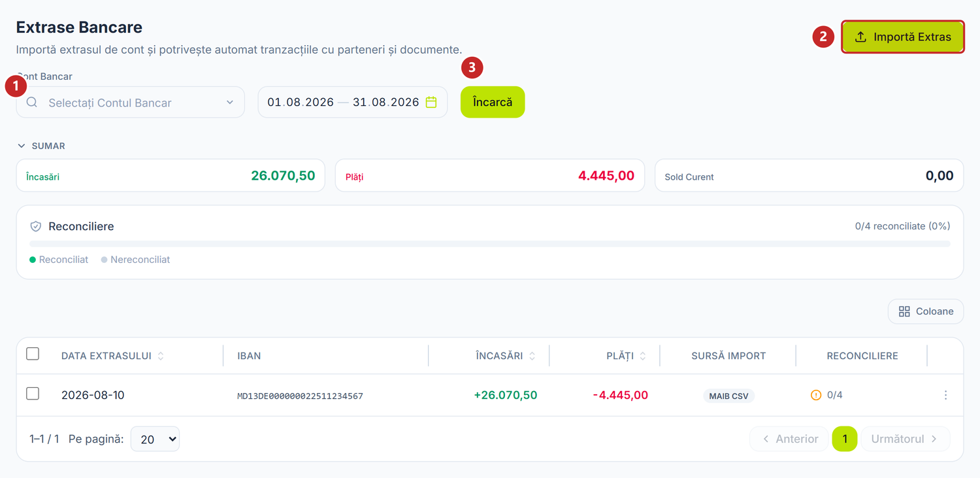
Task: Click the Anterior pagination button
Action: coord(790,439)
